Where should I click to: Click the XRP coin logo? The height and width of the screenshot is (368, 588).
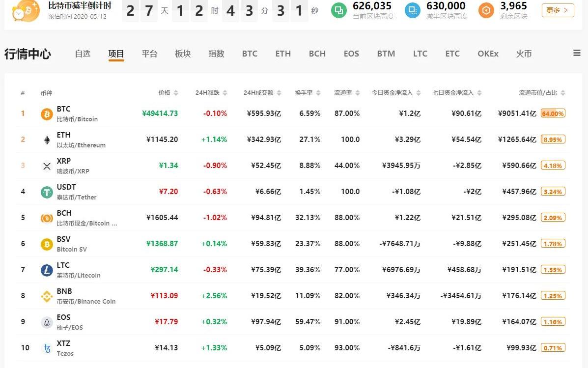(x=47, y=166)
